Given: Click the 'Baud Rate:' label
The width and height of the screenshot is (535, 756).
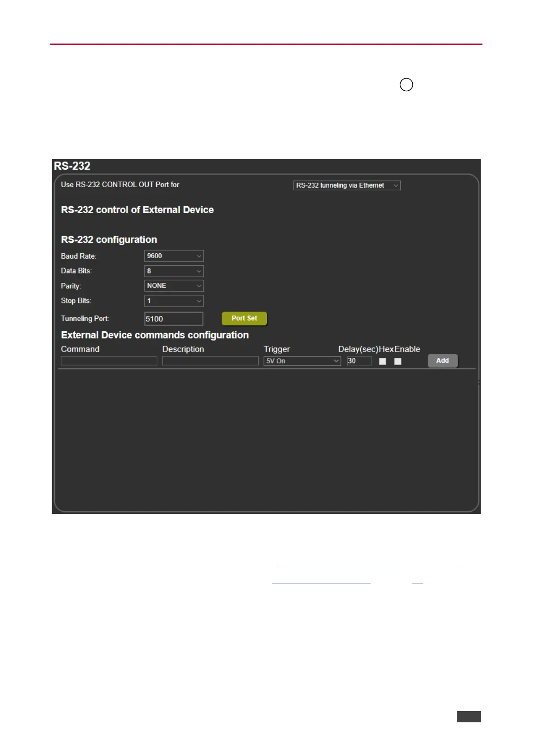Looking at the screenshot, I should coord(79,256).
